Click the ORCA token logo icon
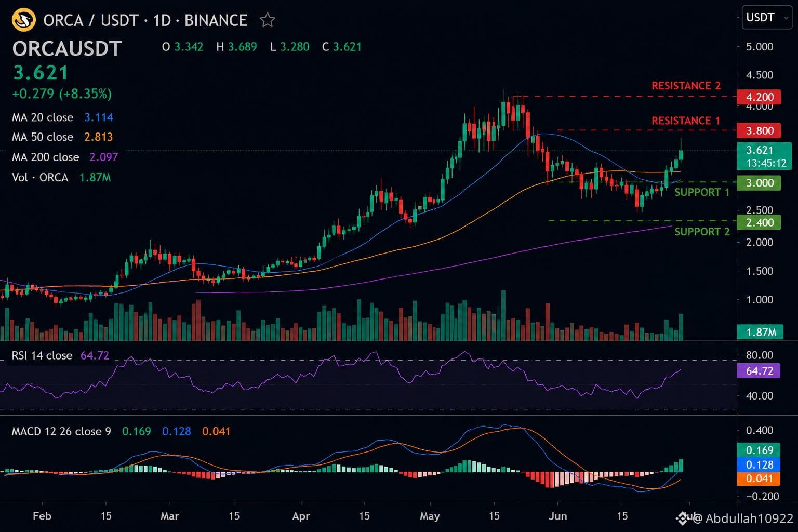798x532 pixels. [x=23, y=20]
